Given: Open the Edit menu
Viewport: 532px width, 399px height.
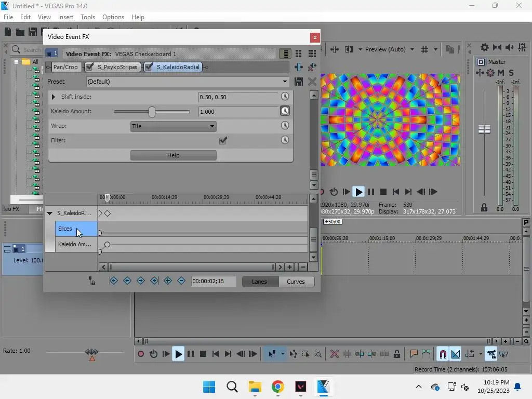Looking at the screenshot, I should [x=25, y=17].
